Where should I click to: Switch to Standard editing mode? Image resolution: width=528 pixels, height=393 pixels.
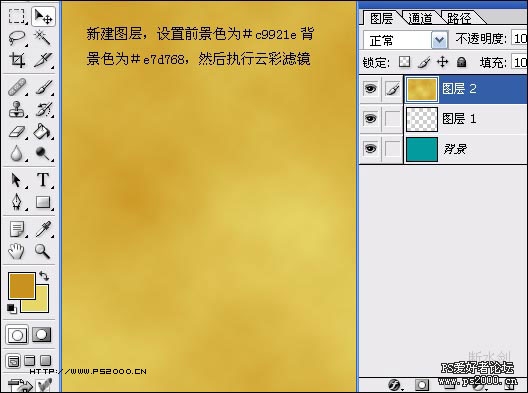tap(17, 335)
